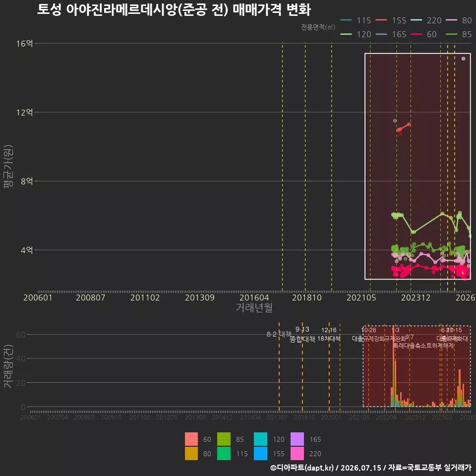Screen dimensions: 476x476
Task: Click the 12·16 18차대책 marker label
Action: coord(329,334)
